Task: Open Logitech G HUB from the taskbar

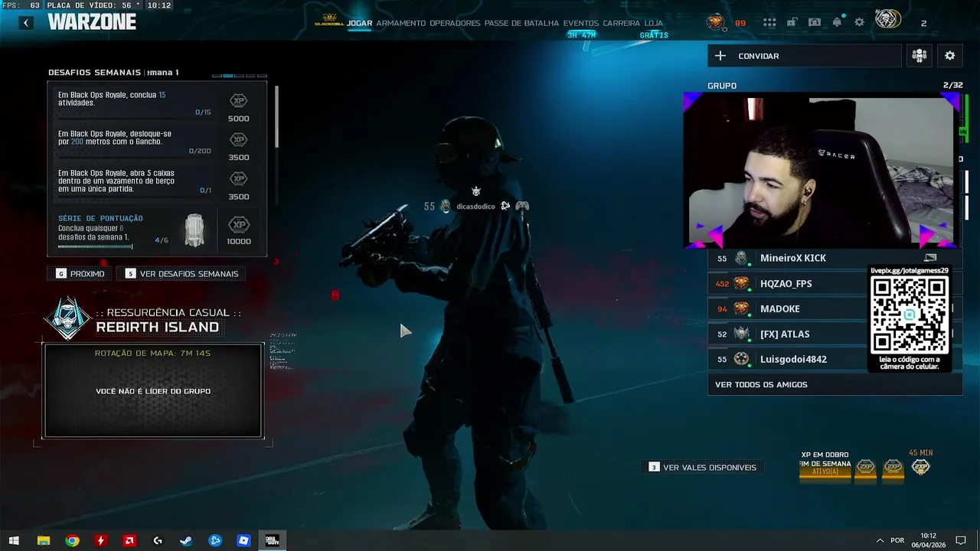Action: (158, 540)
